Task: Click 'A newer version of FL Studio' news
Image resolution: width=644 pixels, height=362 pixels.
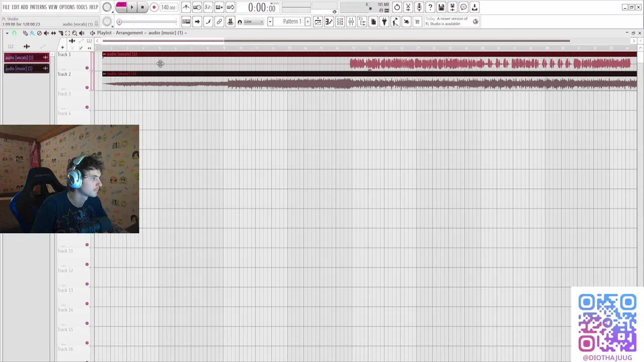Action: click(x=447, y=21)
